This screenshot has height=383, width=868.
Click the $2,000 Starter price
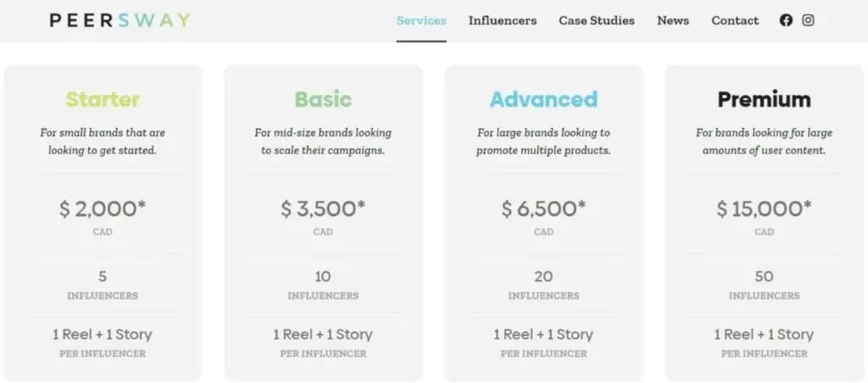[x=103, y=208]
